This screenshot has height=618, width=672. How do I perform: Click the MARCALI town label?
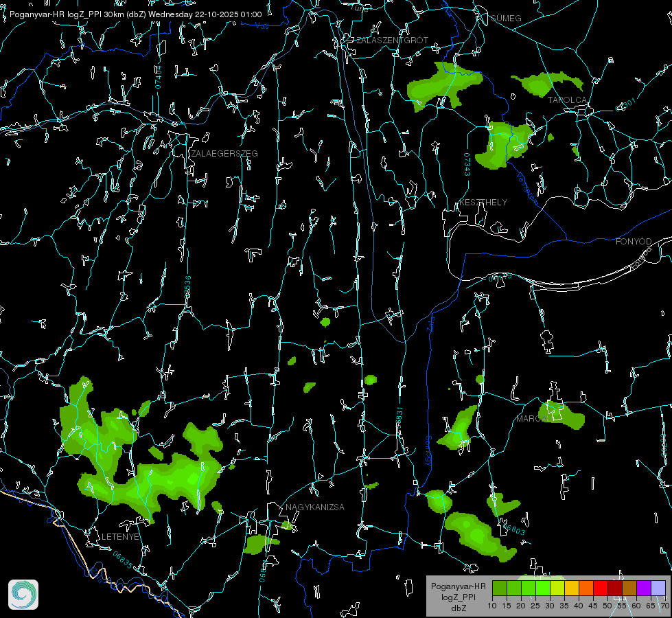534,419
